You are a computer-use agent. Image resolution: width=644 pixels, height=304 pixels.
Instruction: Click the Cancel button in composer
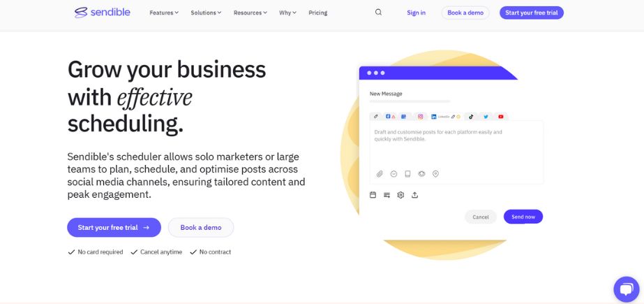pos(481,217)
